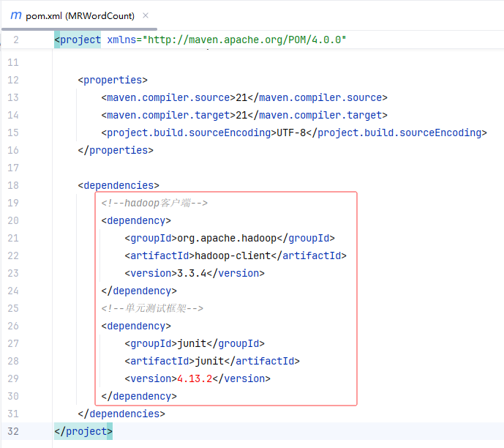Click the red 4.13.2 version value
Image resolution: width=504 pixels, height=448 pixels.
(x=195, y=379)
